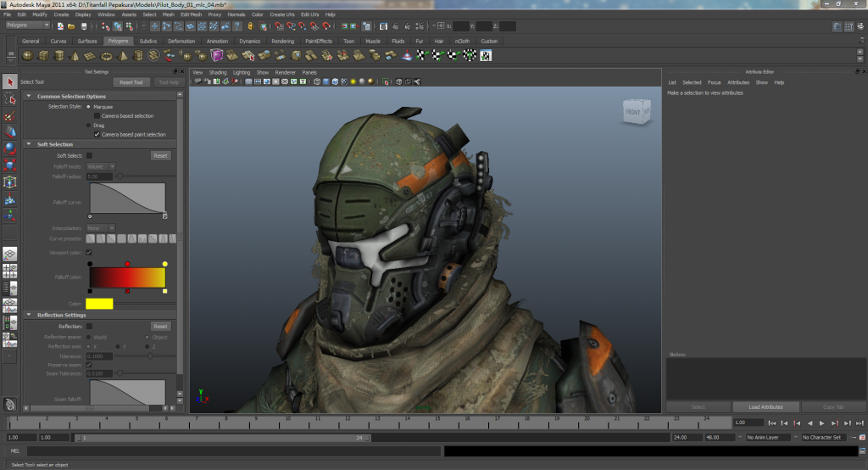Screen dimensions: 868x470
Task: Collapse the Reflection Settings section
Action: point(29,315)
